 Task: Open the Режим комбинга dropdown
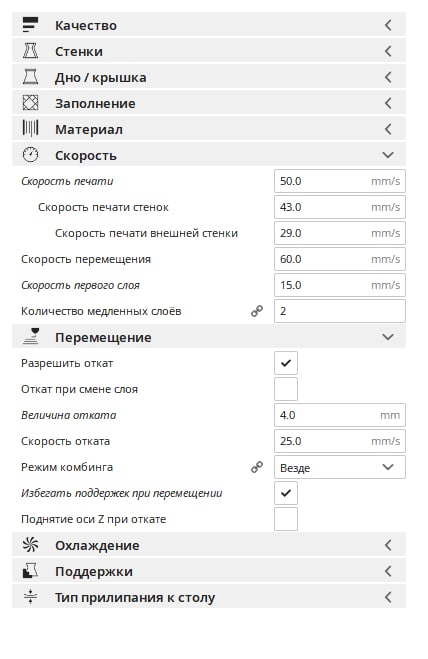tap(340, 467)
